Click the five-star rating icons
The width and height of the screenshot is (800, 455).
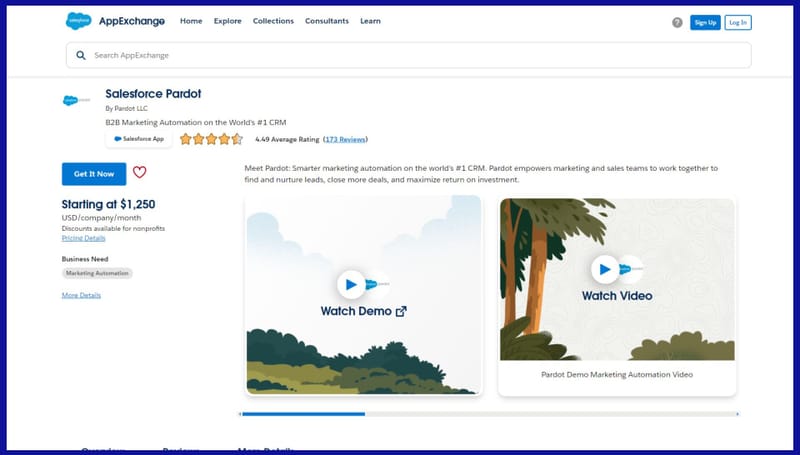[211, 139]
